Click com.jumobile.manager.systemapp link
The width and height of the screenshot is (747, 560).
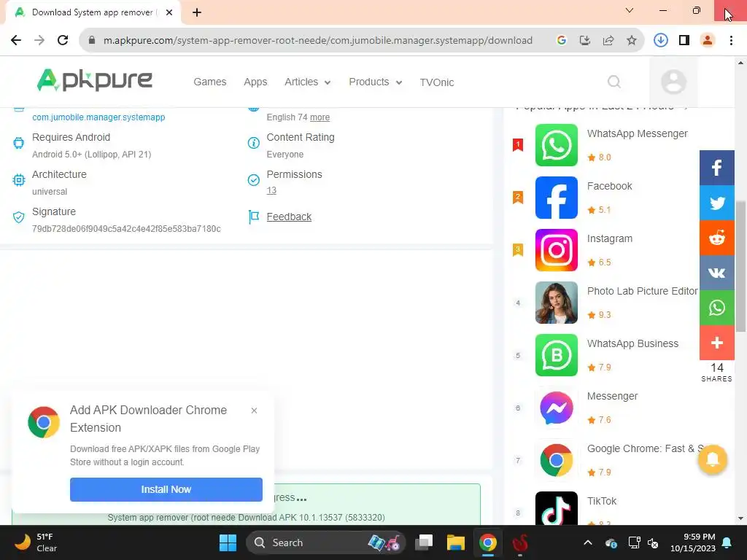coord(98,117)
